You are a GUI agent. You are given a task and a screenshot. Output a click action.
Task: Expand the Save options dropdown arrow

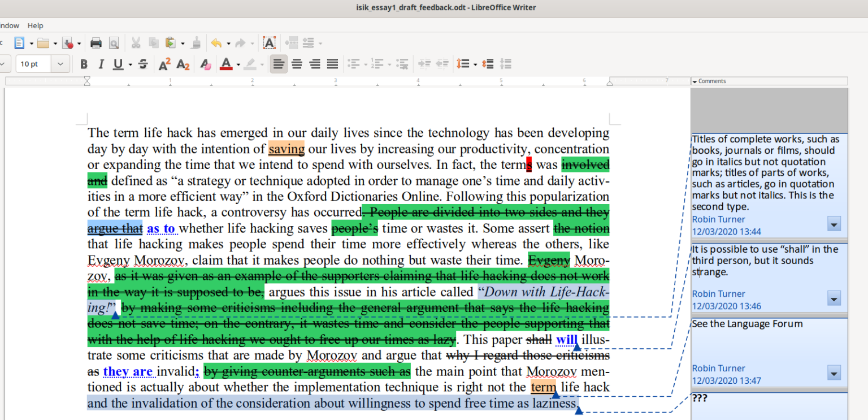click(x=79, y=44)
